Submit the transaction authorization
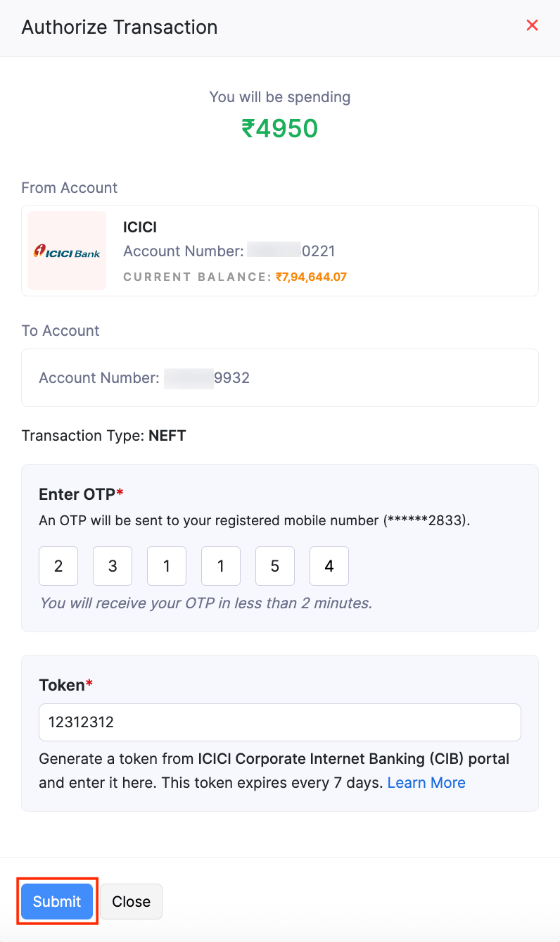 pyautogui.click(x=56, y=901)
